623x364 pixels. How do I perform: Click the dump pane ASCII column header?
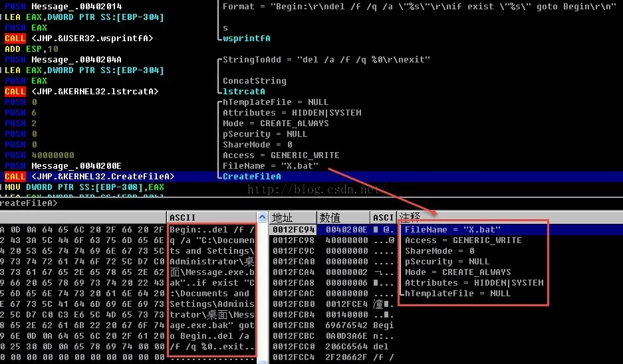pyautogui.click(x=212, y=217)
